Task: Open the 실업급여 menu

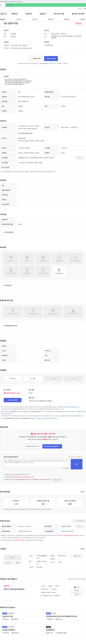Action: 43,14
